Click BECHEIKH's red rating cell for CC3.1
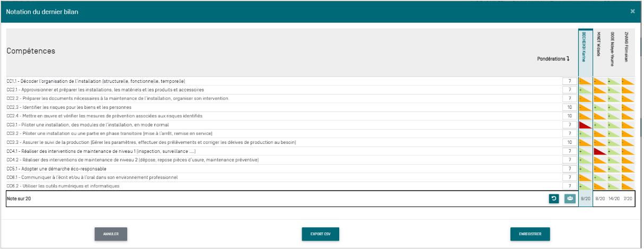The width and height of the screenshot is (644, 249). point(585,125)
